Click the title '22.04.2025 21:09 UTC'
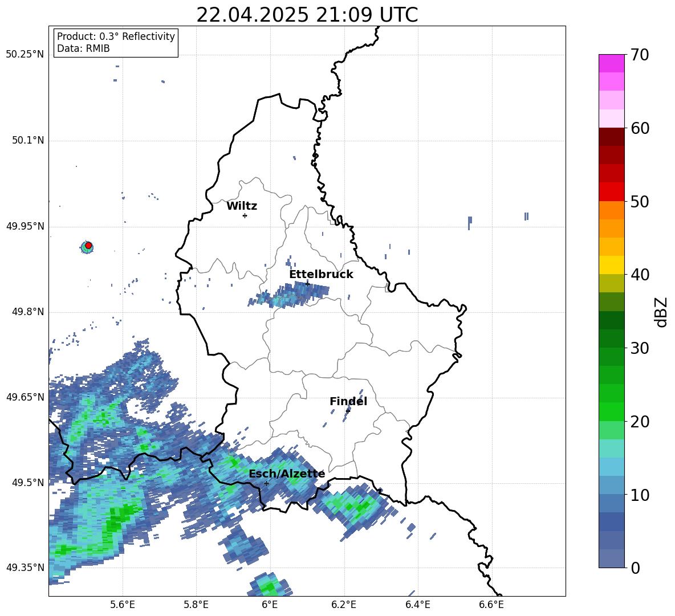675x616 pixels. (x=307, y=15)
